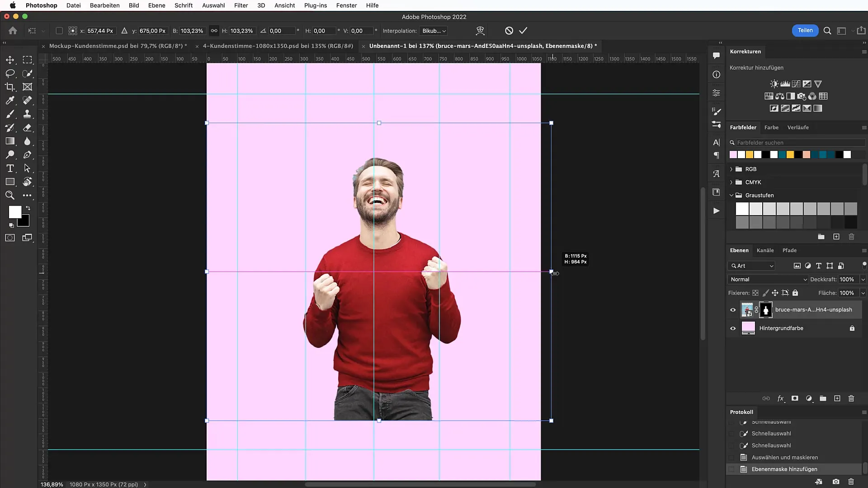The width and height of the screenshot is (868, 488).
Task: Open the Filter menu
Action: [x=241, y=5]
